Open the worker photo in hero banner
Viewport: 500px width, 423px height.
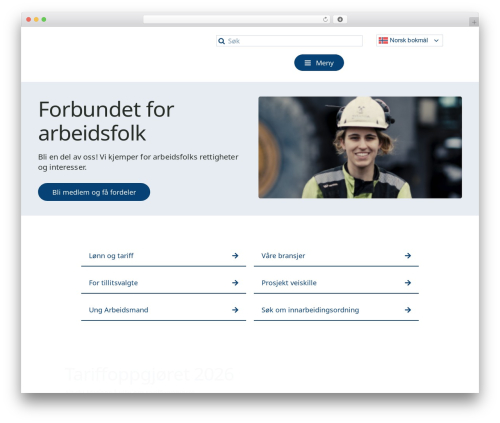(360, 147)
